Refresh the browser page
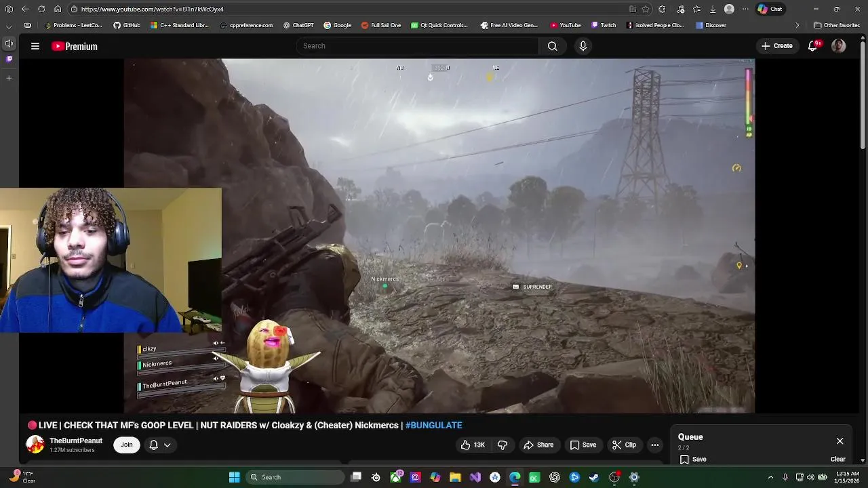The width and height of the screenshot is (868, 488). (x=41, y=9)
